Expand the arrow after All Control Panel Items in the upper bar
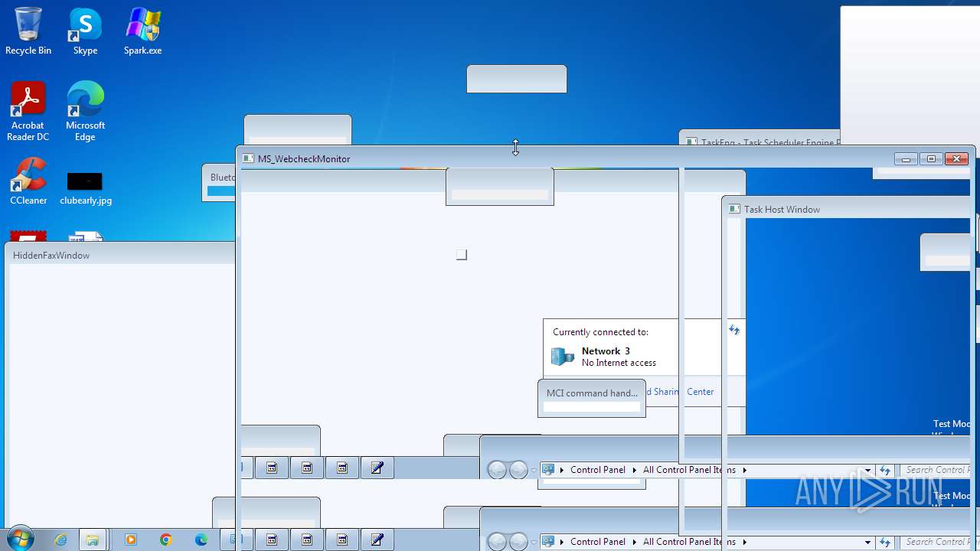The height and width of the screenshot is (551, 980). tap(744, 470)
